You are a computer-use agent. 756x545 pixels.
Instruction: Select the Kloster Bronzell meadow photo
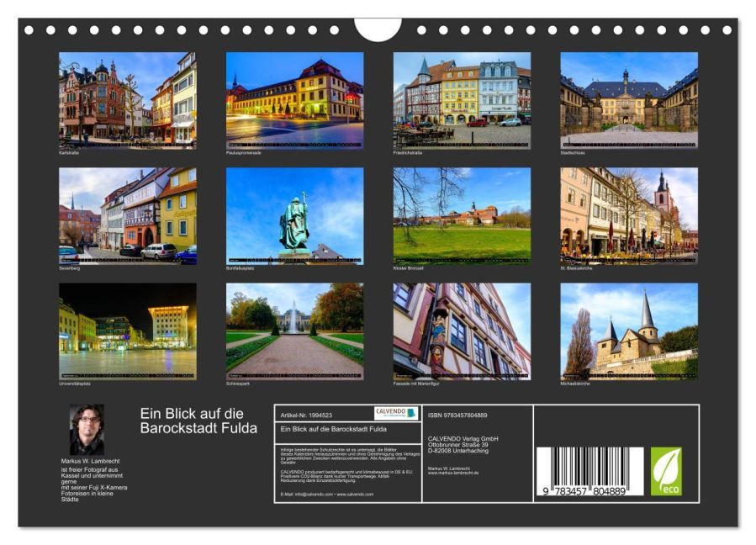click(462, 216)
